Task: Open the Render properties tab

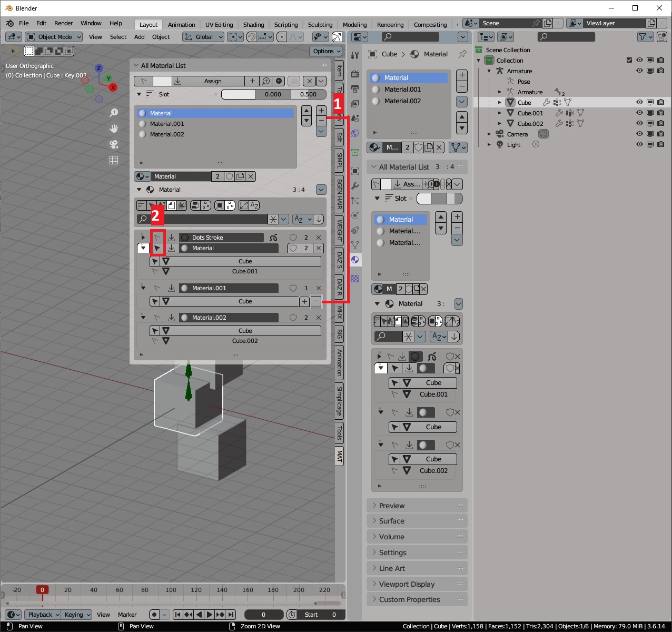Action: tap(355, 74)
